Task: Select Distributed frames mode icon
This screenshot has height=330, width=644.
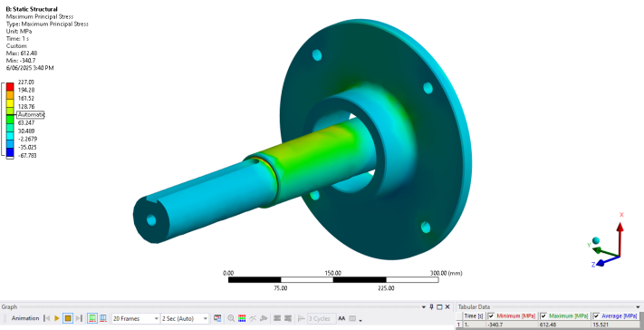Action: pos(92,318)
